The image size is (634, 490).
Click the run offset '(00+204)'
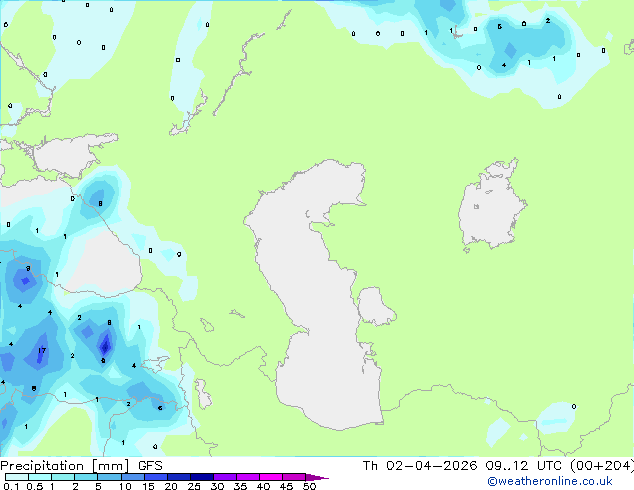pyautogui.click(x=602, y=466)
